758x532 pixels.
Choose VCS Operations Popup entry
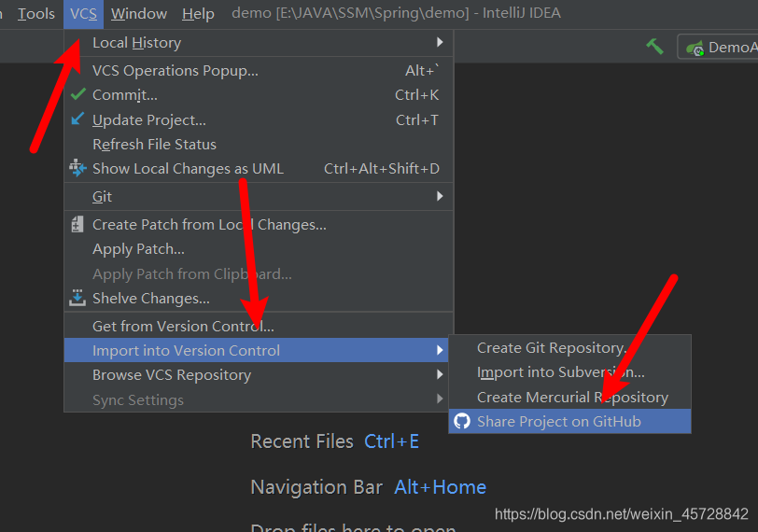(260, 71)
